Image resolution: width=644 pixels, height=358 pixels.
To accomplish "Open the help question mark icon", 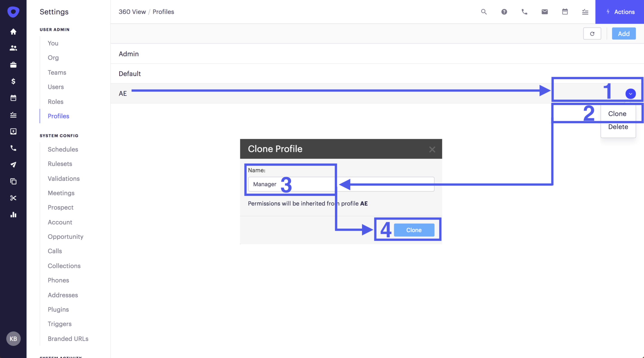I will [504, 12].
